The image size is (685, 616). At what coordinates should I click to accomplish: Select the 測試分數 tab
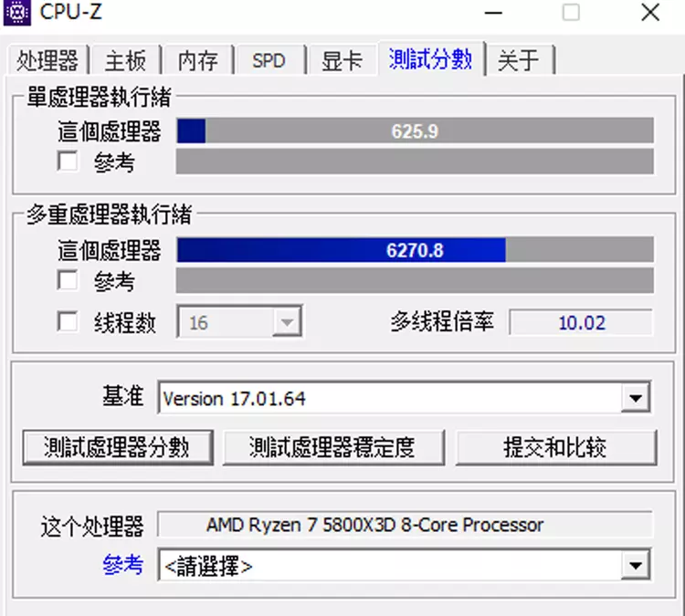point(431,58)
